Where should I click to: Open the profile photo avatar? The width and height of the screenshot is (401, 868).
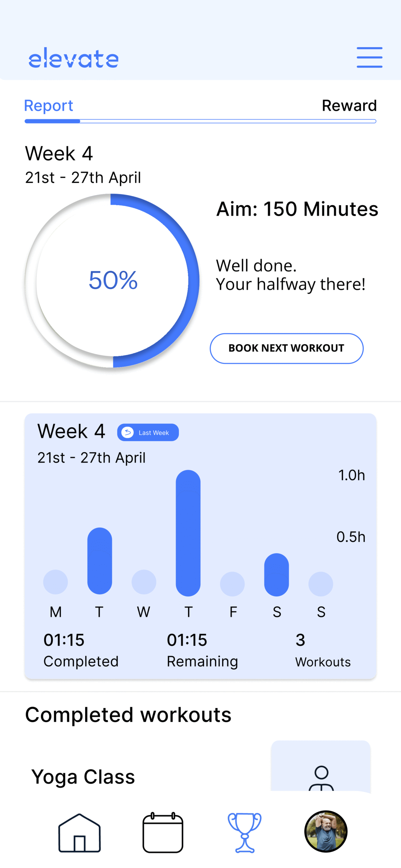tap(326, 831)
